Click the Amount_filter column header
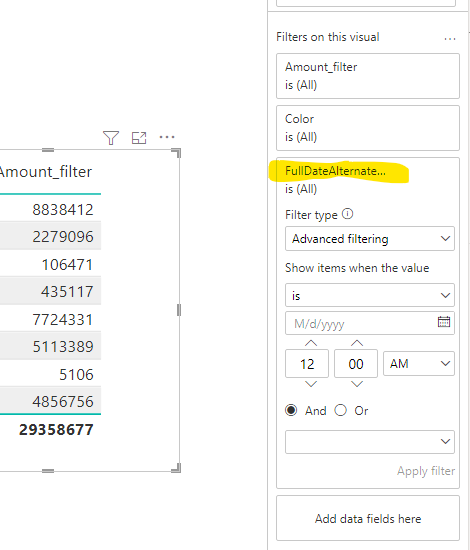 tap(46, 172)
